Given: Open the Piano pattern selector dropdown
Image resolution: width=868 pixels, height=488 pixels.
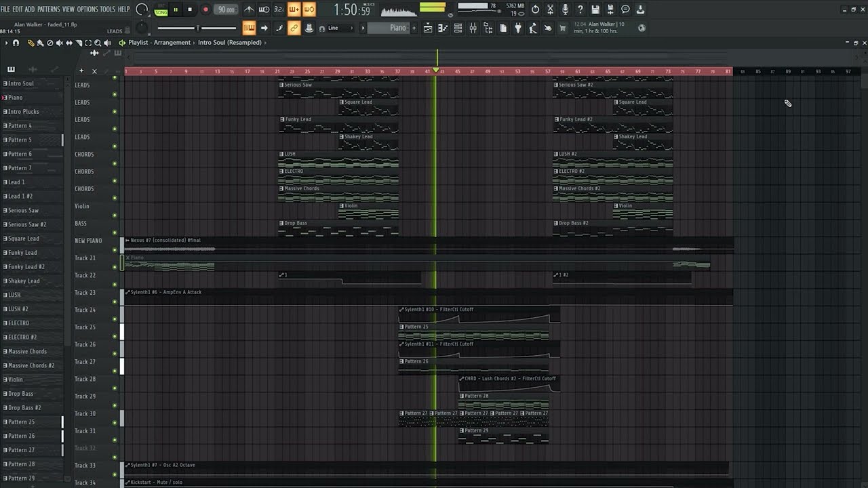Looking at the screenshot, I should point(389,28).
